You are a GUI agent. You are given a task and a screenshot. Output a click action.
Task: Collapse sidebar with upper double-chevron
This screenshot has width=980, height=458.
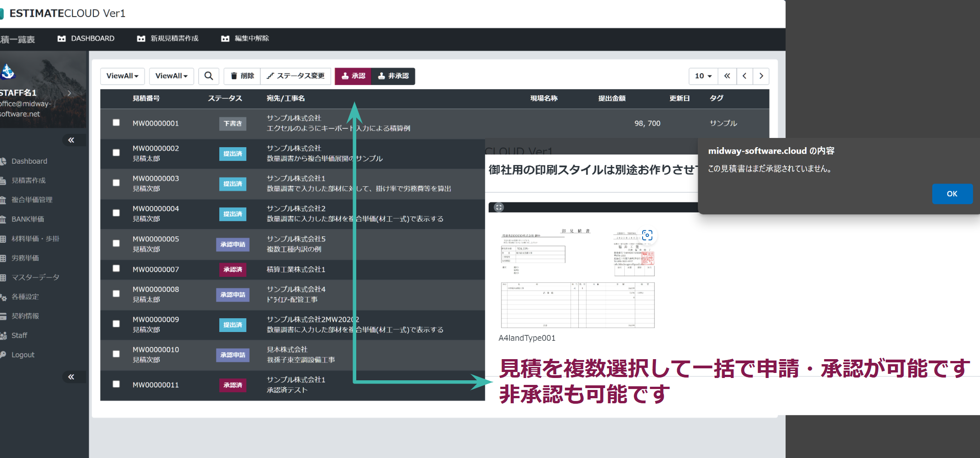[71, 140]
